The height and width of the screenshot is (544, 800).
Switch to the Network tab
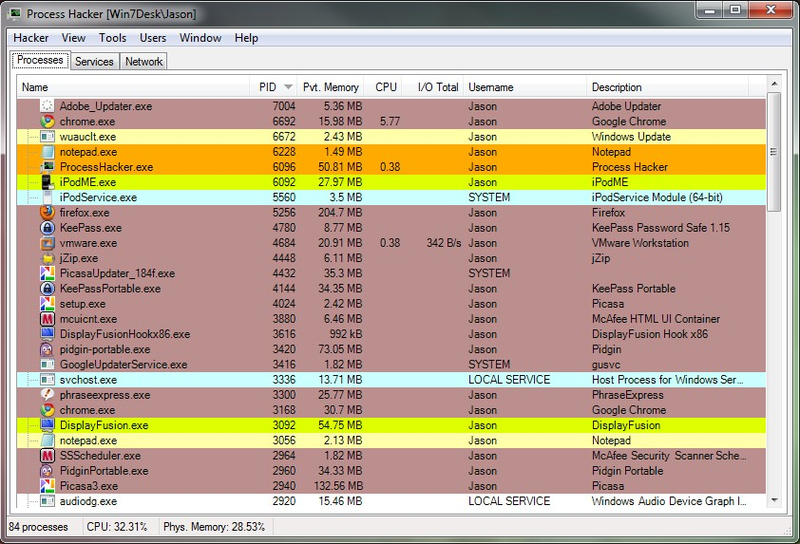[x=144, y=61]
